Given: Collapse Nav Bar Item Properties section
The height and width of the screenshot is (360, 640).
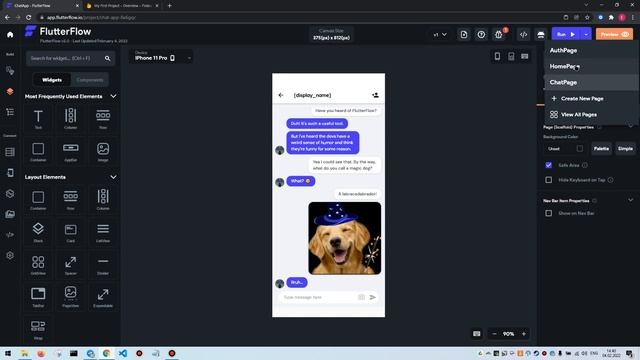Looking at the screenshot, I should 631,200.
